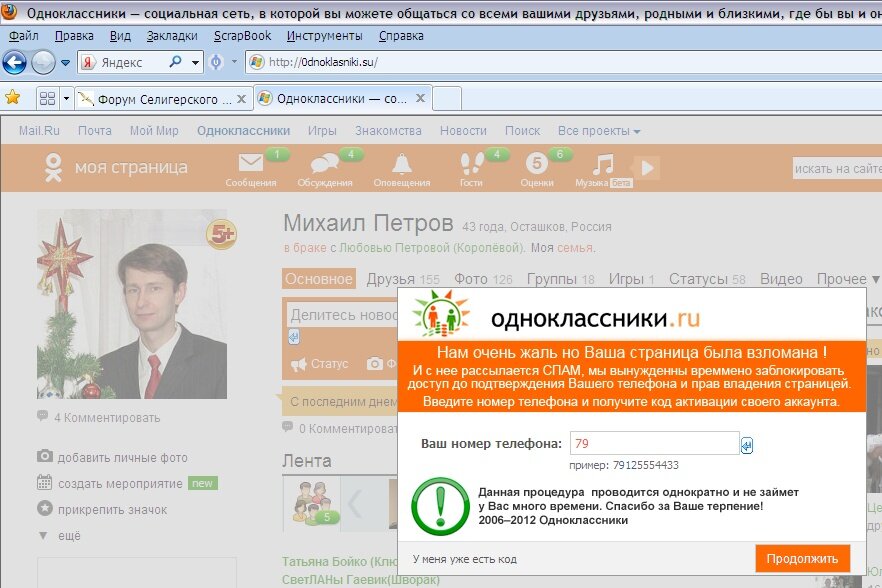Viewport: 882px width, 588px height.
Task: Expand the dropdown beside tab groups icon
Action: click(x=66, y=99)
